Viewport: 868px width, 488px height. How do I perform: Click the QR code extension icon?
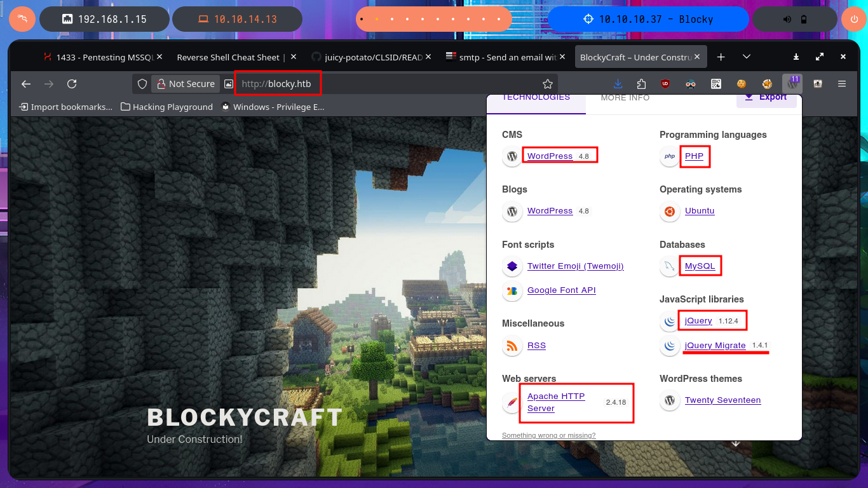(716, 84)
